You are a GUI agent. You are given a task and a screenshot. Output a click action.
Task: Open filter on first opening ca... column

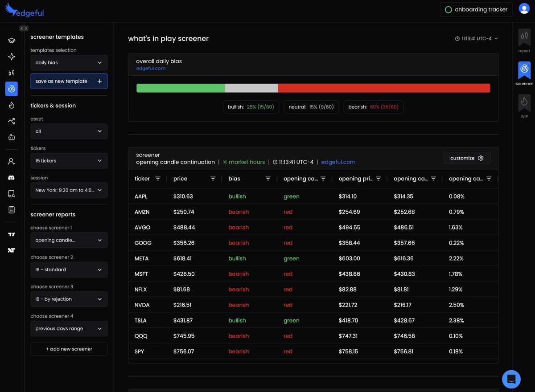point(323,179)
